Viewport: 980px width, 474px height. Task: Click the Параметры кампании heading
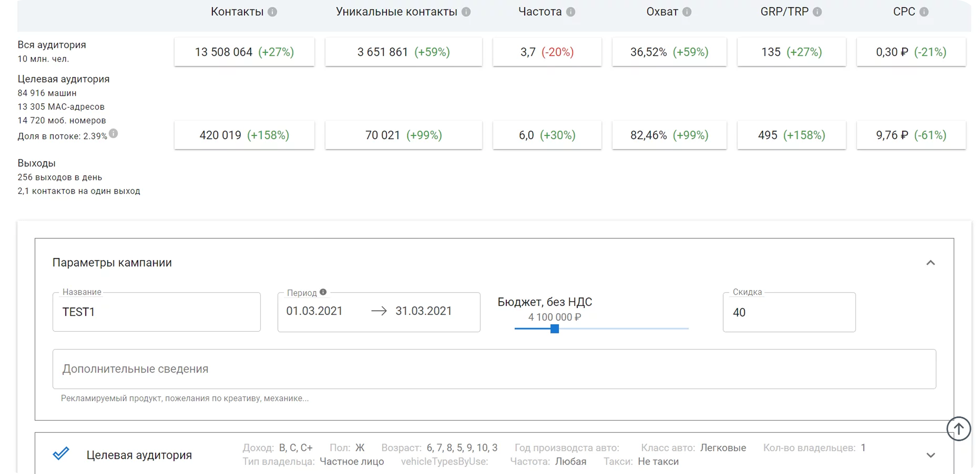point(112,262)
